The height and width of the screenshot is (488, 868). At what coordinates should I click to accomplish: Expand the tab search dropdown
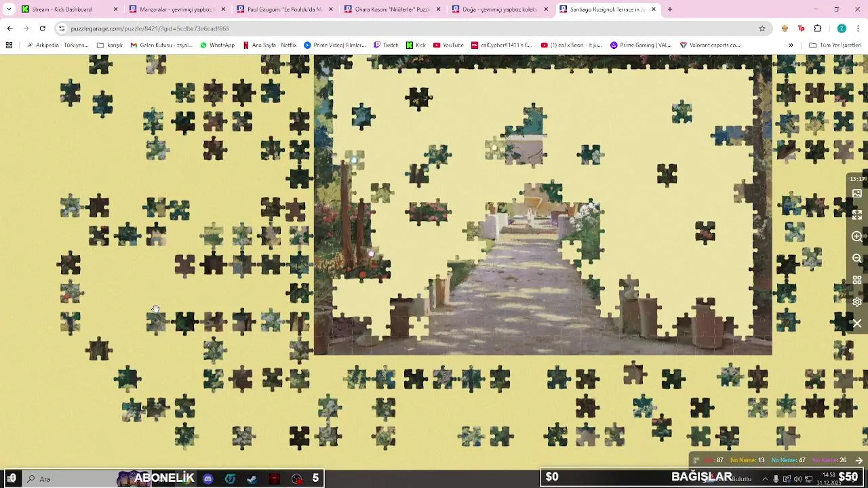9,9
